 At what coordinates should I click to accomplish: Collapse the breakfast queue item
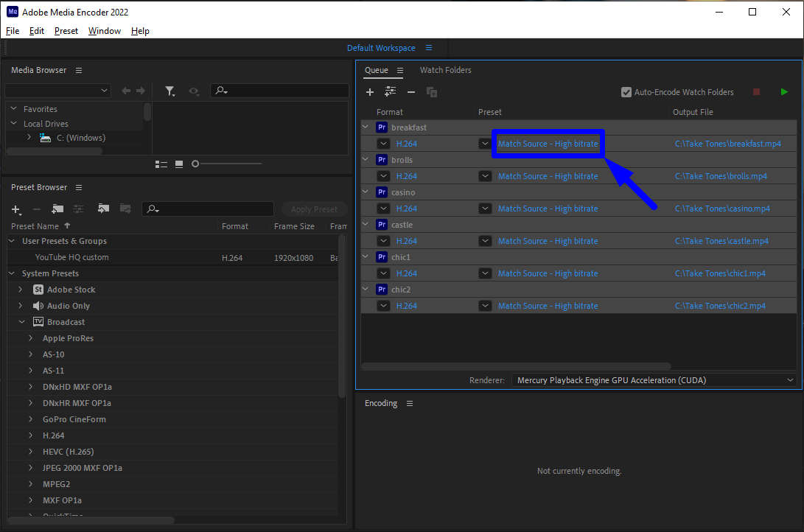click(366, 127)
